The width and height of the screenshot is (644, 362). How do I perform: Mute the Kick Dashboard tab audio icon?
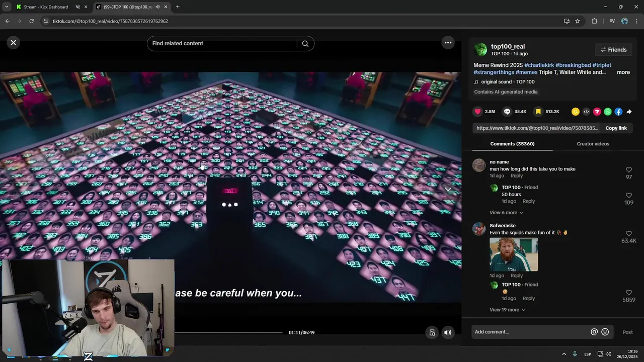(77, 7)
